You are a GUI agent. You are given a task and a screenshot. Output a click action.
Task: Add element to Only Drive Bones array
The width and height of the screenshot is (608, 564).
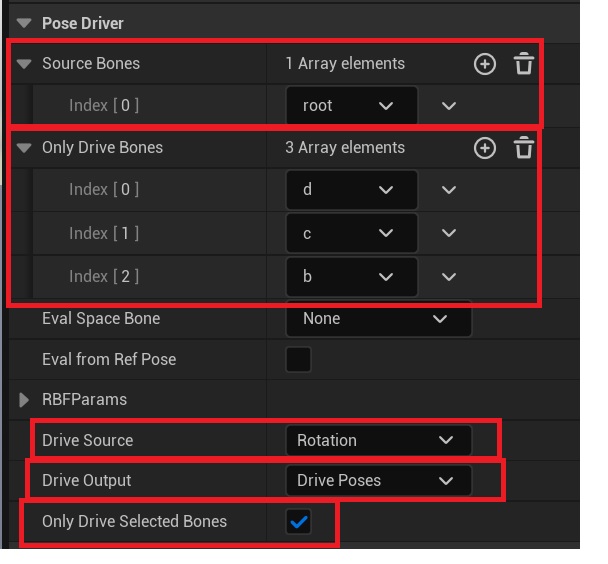pos(484,148)
